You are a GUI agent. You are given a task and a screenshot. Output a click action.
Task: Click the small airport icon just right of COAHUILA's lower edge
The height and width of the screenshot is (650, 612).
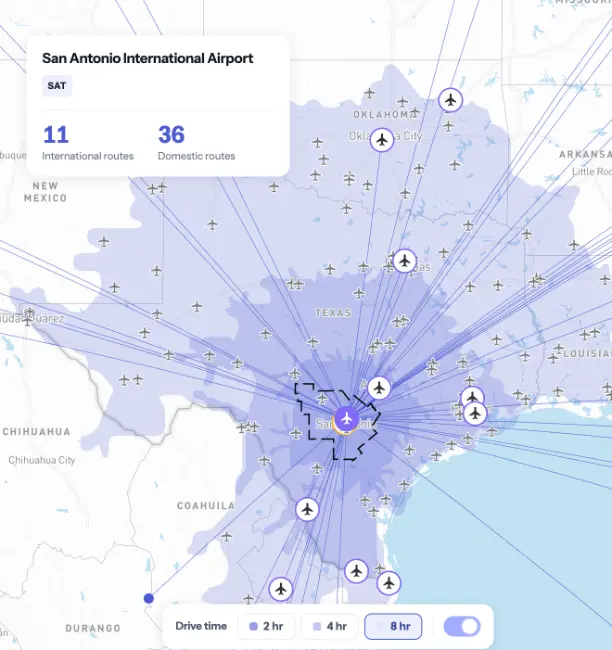226,536
